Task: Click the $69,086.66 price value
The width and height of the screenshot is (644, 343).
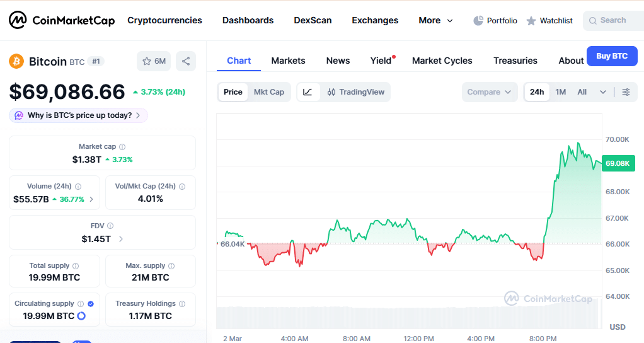Action: click(x=67, y=91)
